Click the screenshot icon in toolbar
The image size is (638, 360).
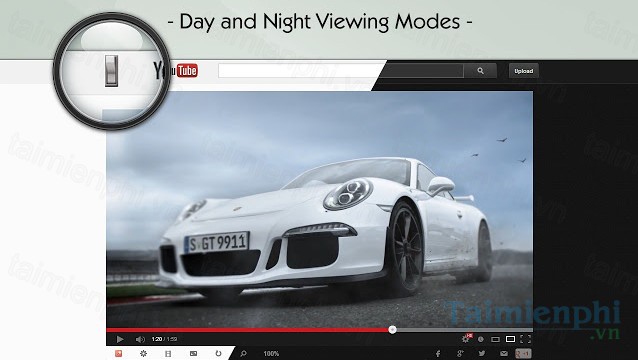(x=193, y=353)
